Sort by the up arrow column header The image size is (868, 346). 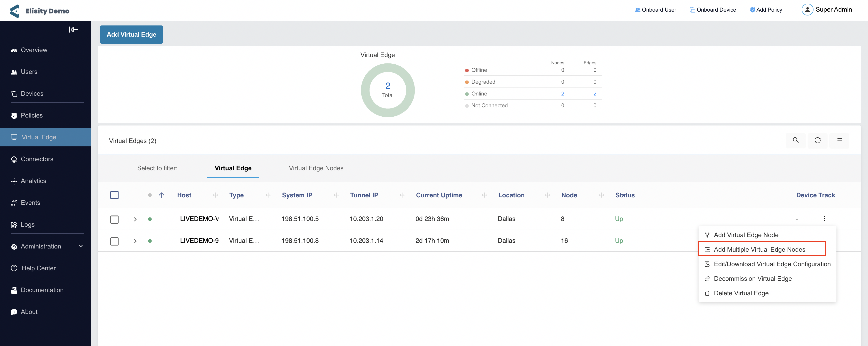click(x=161, y=195)
